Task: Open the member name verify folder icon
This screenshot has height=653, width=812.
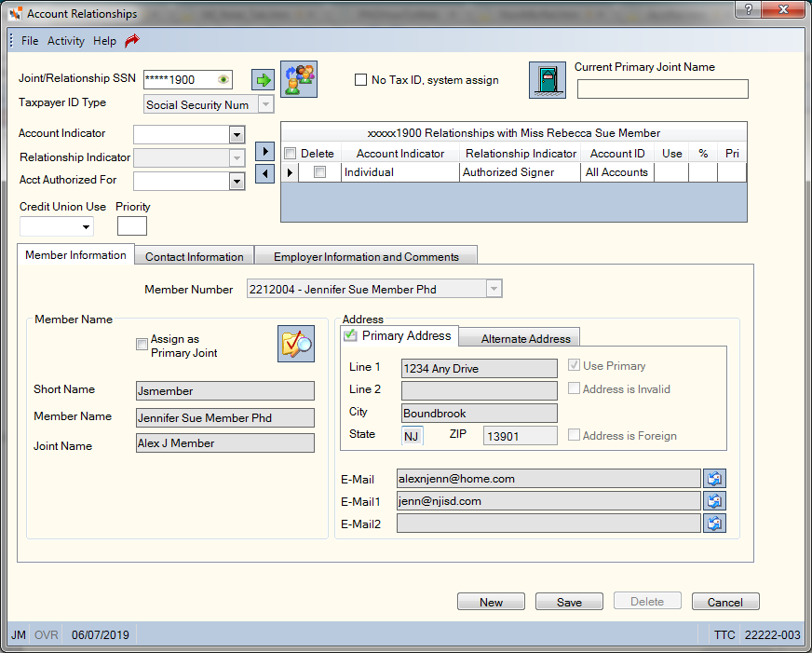Action: (x=296, y=344)
